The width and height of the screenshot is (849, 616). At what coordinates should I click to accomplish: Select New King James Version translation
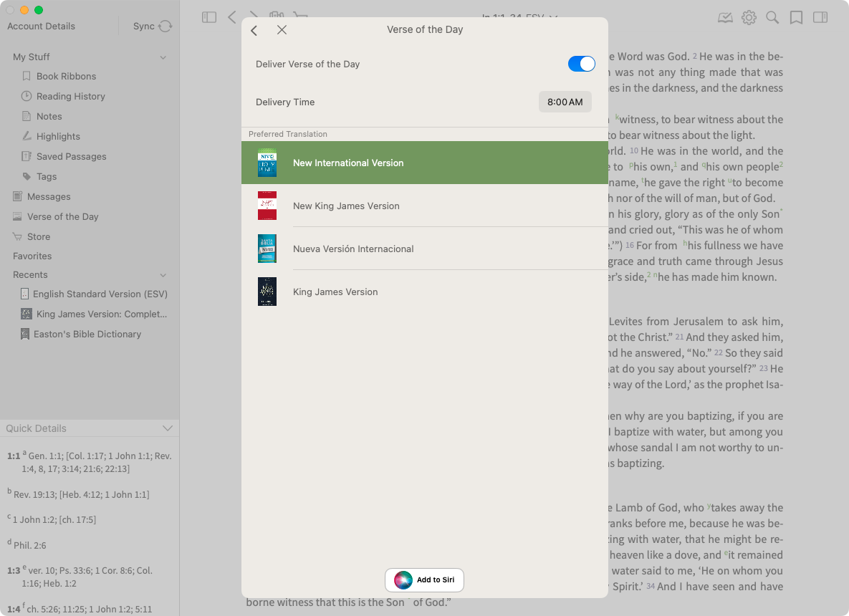tap(346, 206)
